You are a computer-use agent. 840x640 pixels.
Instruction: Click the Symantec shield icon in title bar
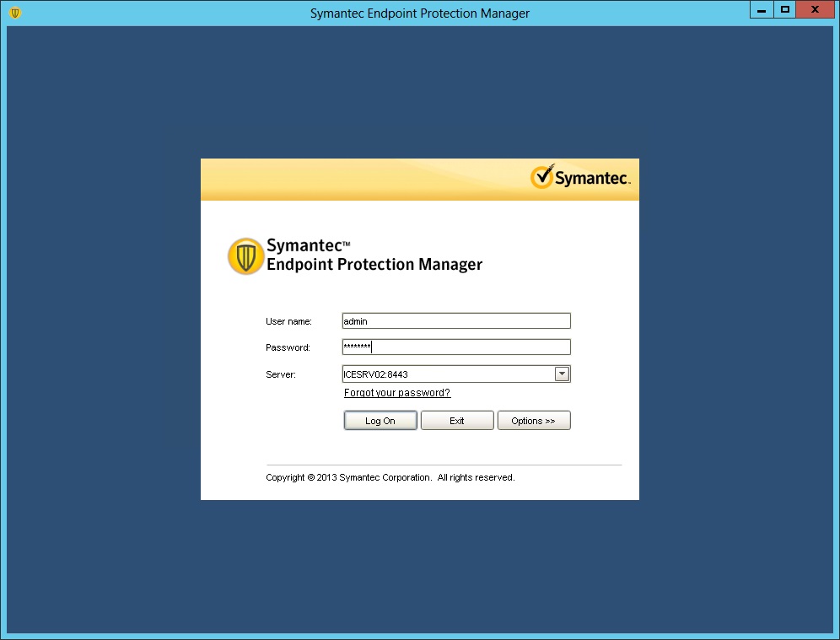pyautogui.click(x=14, y=13)
